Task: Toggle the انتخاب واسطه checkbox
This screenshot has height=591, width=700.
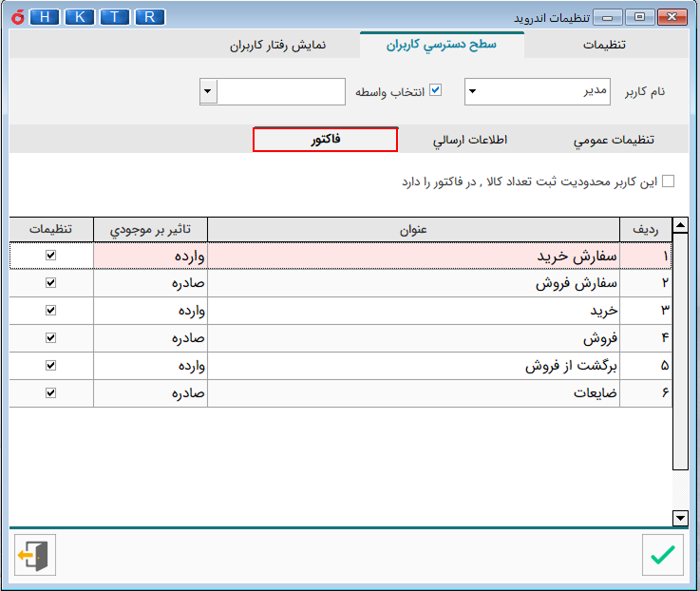Action: 436,91
